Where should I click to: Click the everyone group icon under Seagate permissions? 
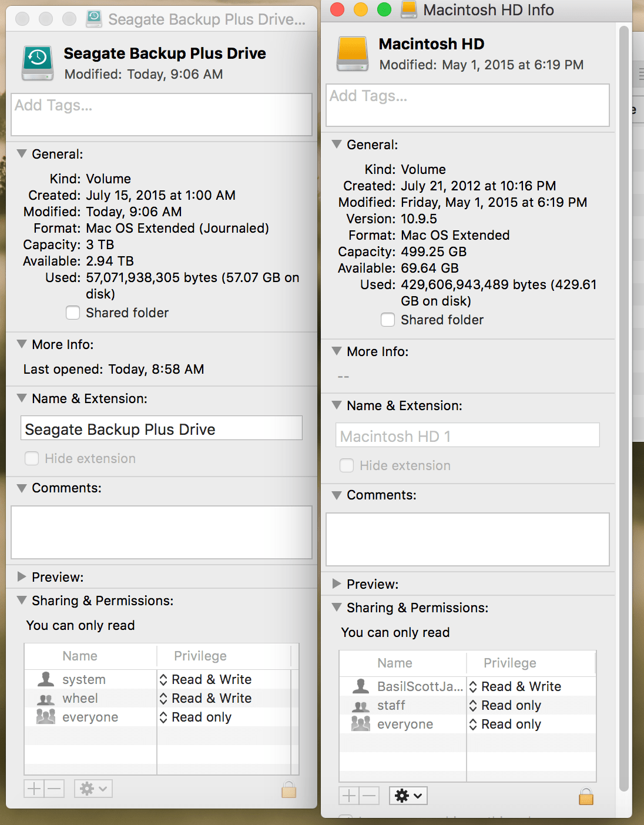coord(46,717)
